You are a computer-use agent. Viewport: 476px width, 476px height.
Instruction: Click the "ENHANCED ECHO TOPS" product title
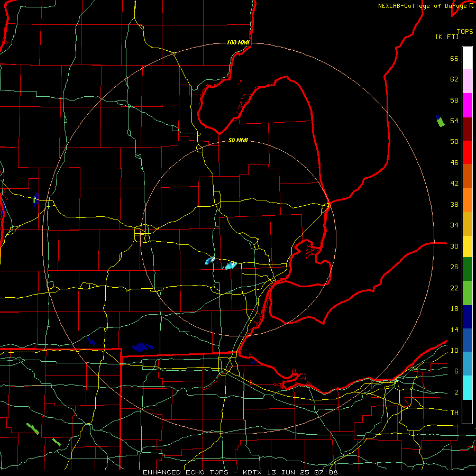pos(185,472)
